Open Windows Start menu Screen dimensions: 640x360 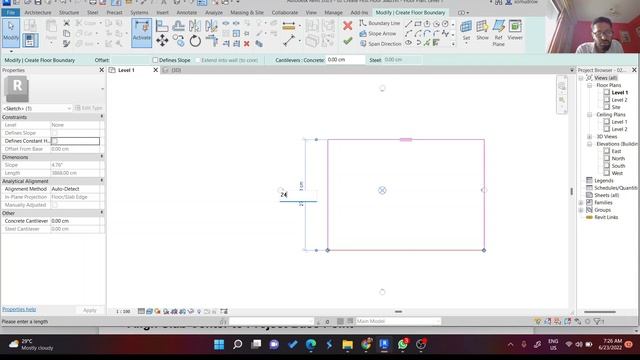coord(219,344)
